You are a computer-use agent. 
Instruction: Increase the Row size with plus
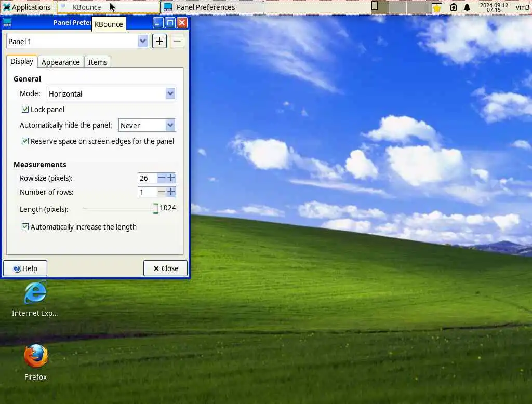click(171, 178)
